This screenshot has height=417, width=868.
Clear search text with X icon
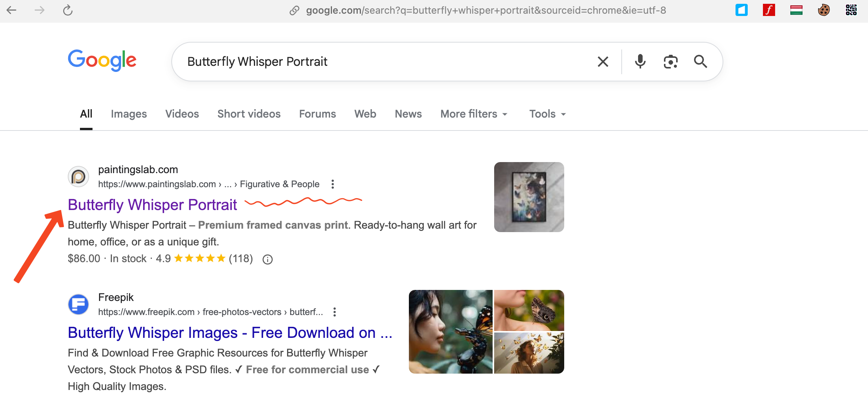point(603,62)
